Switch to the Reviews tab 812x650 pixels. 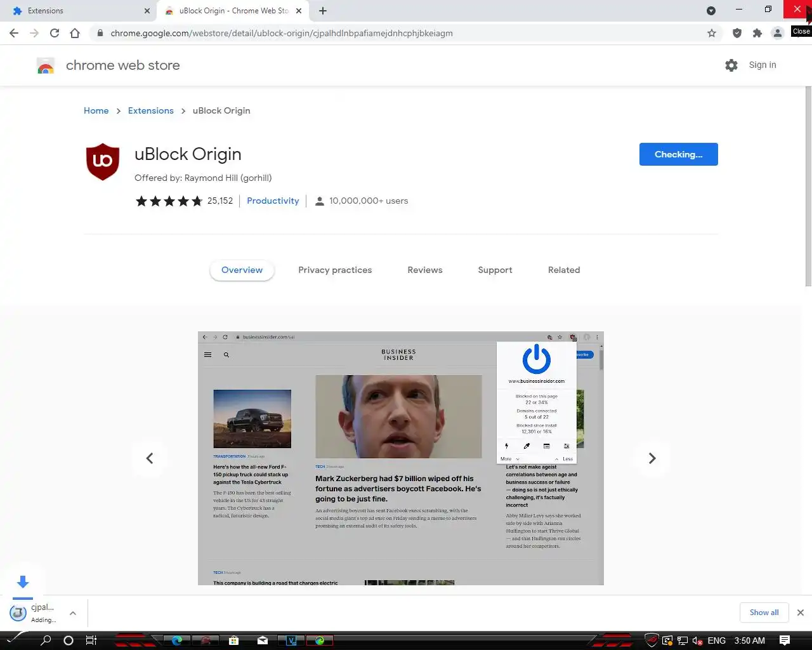point(425,270)
